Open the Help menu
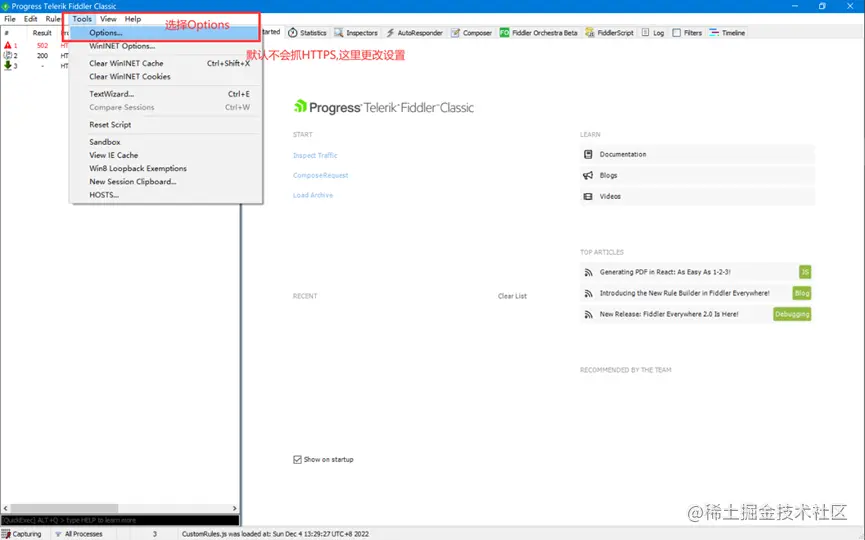The width and height of the screenshot is (865, 540). (132, 19)
